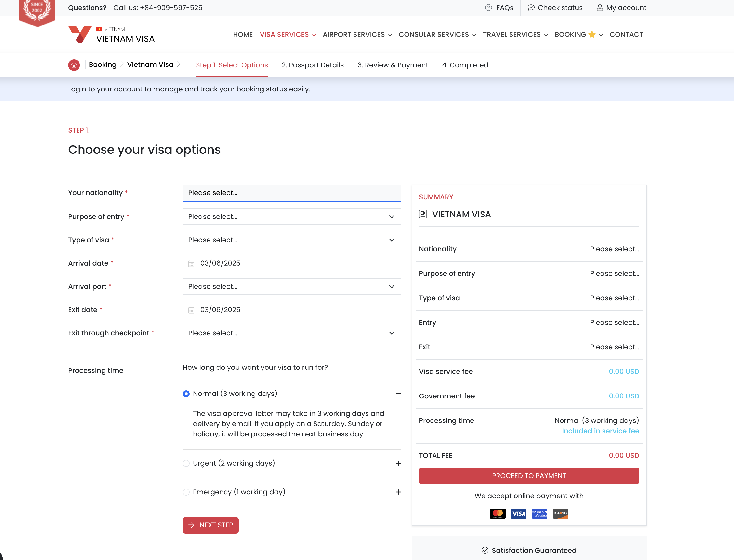Click the Next Step button
The width and height of the screenshot is (734, 560).
[x=210, y=525]
